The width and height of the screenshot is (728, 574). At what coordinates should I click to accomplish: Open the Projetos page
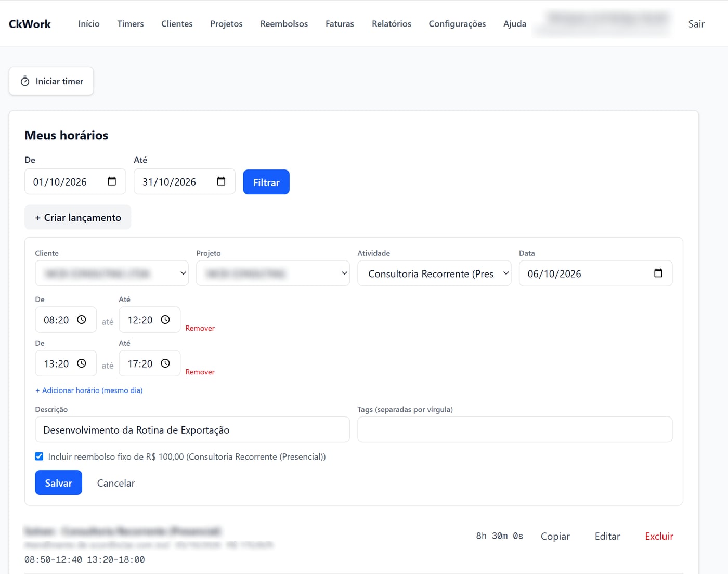226,24
